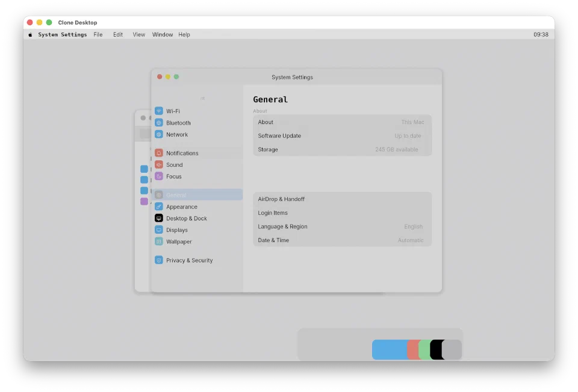Close the System Settings window with red button
Screen dimensions: 578x392
pyautogui.click(x=160, y=76)
